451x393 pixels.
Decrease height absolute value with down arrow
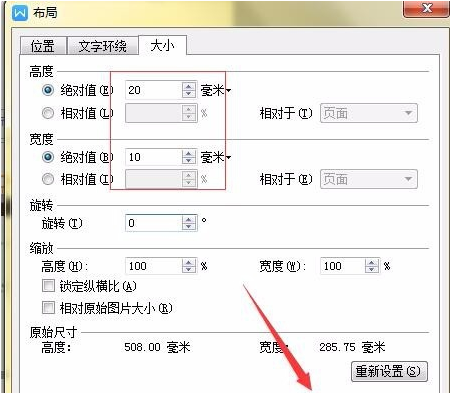pos(189,94)
